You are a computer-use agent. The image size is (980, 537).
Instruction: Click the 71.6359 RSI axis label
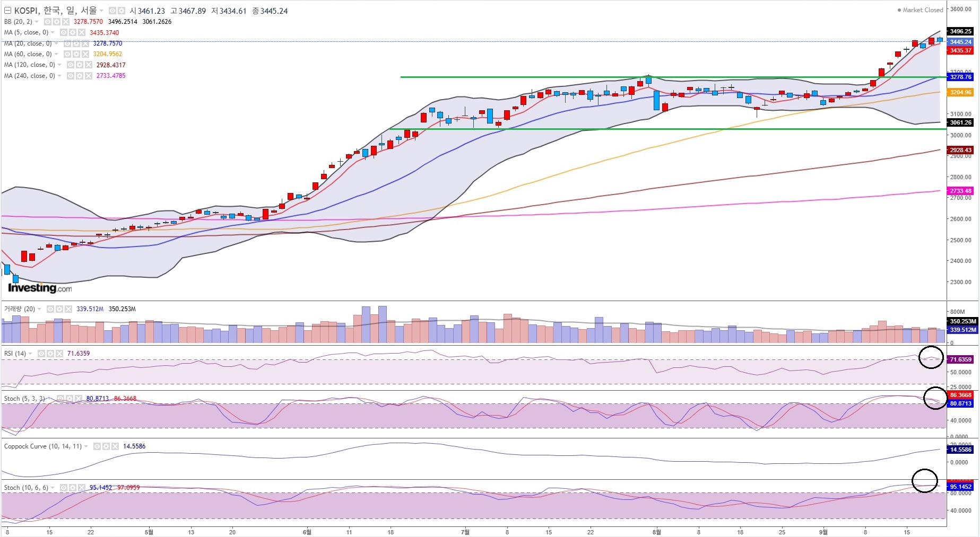[x=961, y=359]
